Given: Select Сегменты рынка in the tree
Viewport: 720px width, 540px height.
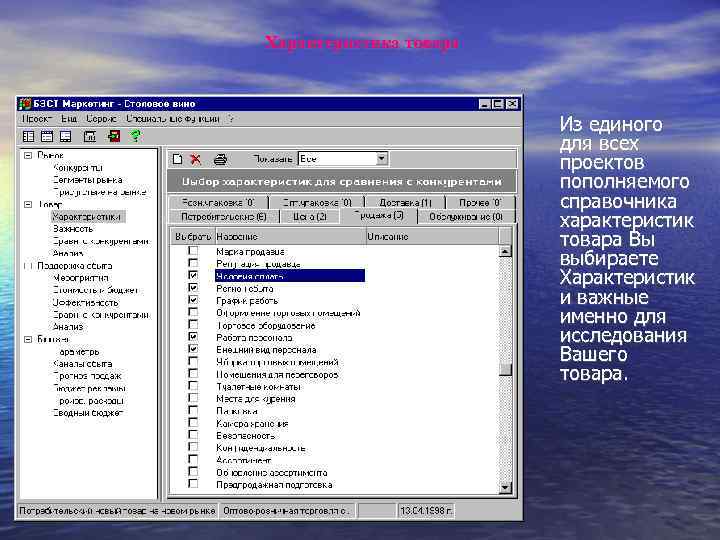Looking at the screenshot, I should (x=87, y=180).
